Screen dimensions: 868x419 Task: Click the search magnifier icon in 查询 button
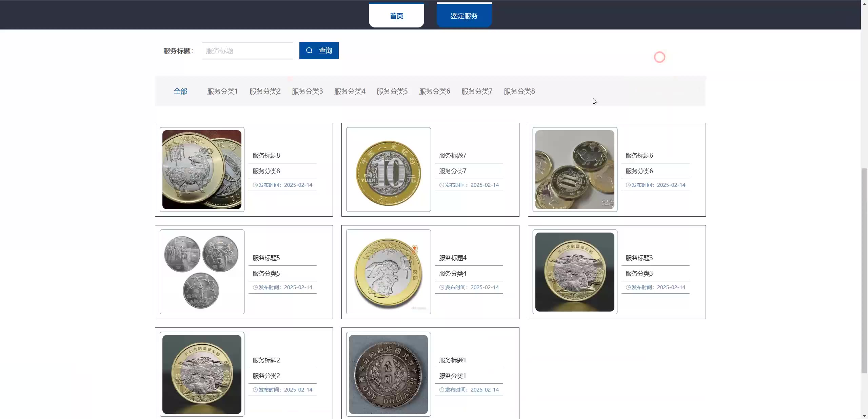pyautogui.click(x=309, y=51)
